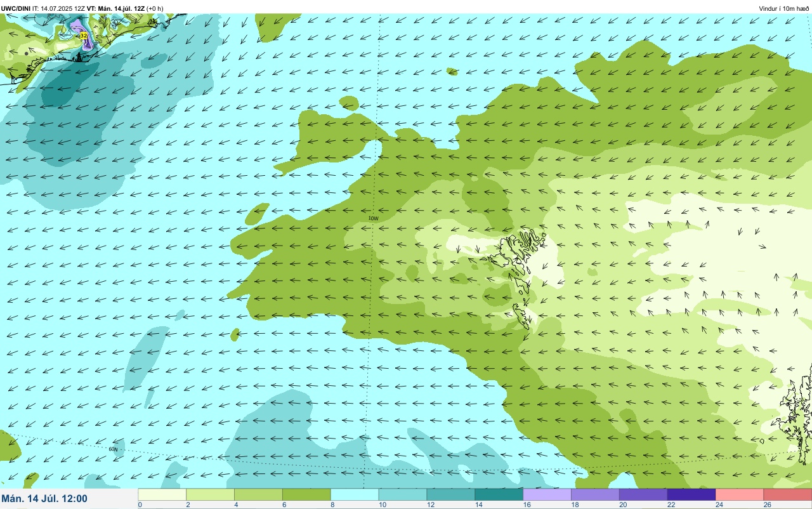
Task: Click the legend scale number '20'
Action: [622, 505]
